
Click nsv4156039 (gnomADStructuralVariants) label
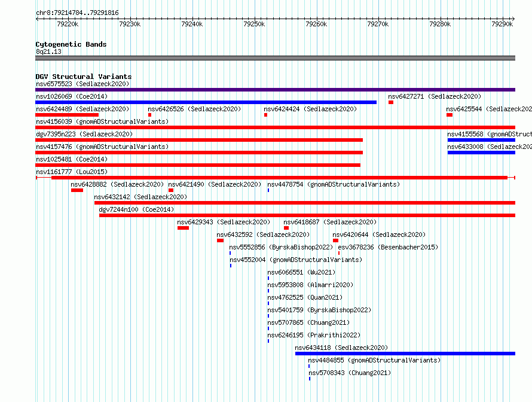(x=102, y=121)
